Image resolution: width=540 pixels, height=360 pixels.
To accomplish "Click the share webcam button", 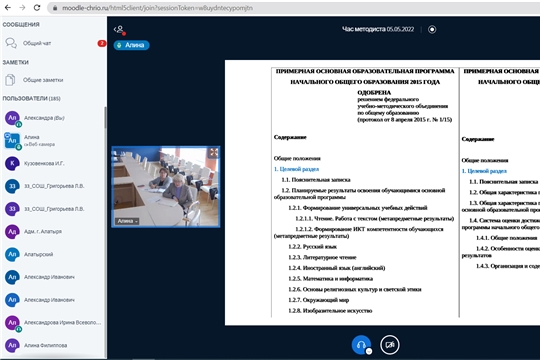I will pos(390,344).
